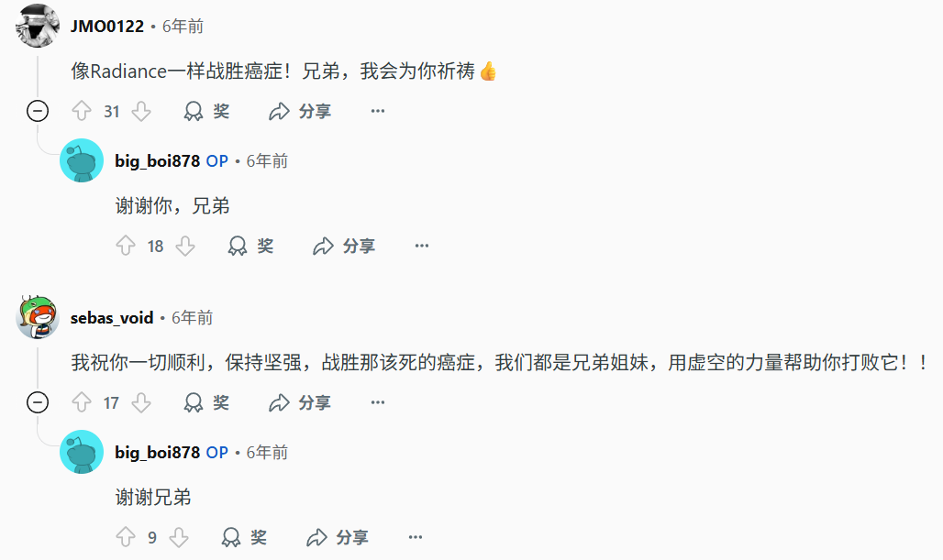The image size is (943, 560).
Task: Open more options on sebas_void's comment
Action: 378,402
